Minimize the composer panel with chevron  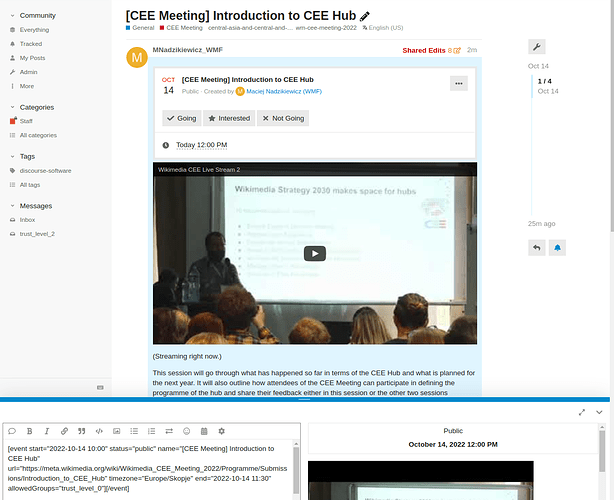tap(599, 412)
